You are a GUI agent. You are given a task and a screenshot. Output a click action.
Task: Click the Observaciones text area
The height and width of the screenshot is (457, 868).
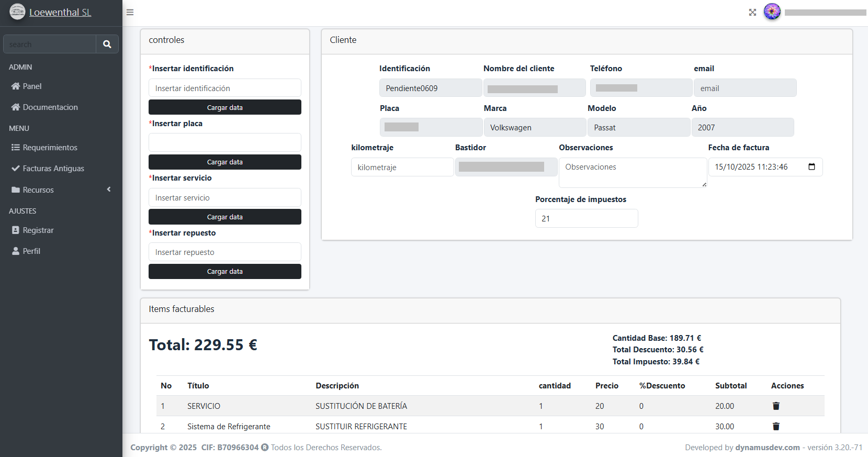(632, 172)
